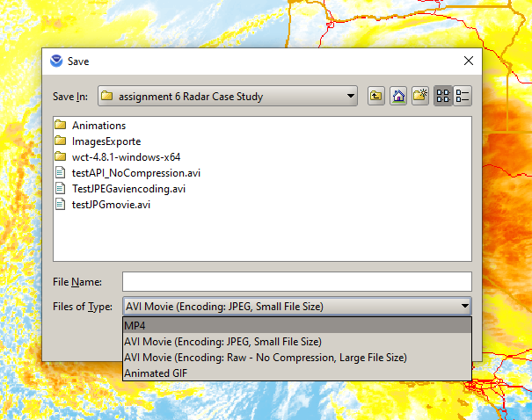This screenshot has height=420, width=532.
Task: Close the Save dialog
Action: (469, 62)
